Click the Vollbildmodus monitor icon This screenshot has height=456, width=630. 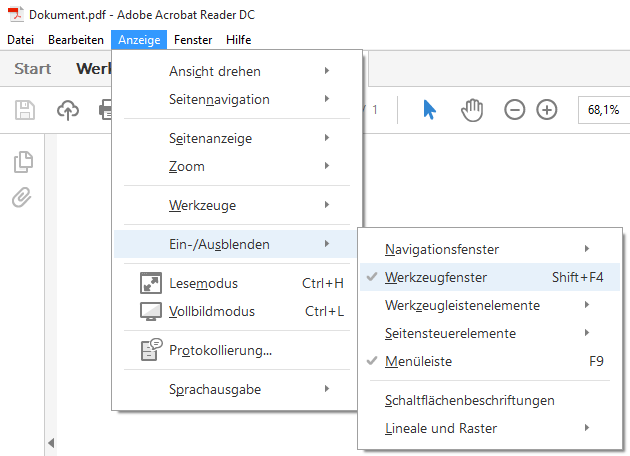151,311
